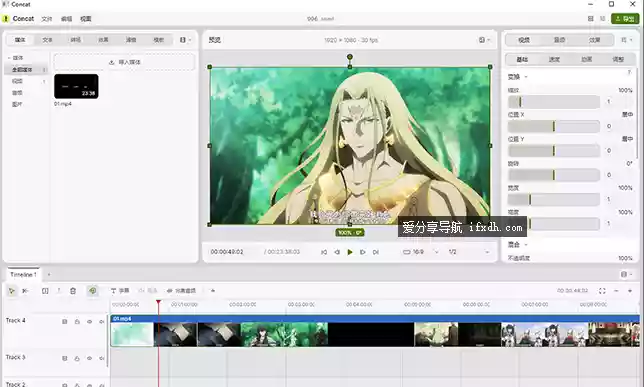Mute Track 3 audio
The image size is (644, 387).
click(101, 358)
